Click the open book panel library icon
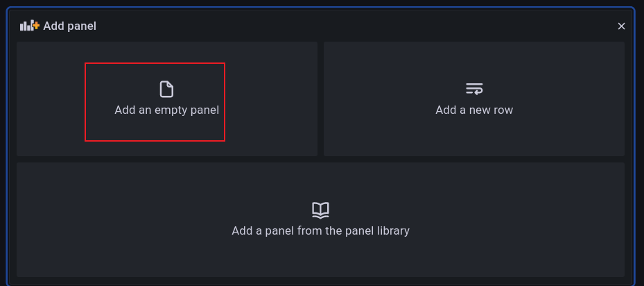Image resolution: width=644 pixels, height=286 pixels. click(x=320, y=210)
